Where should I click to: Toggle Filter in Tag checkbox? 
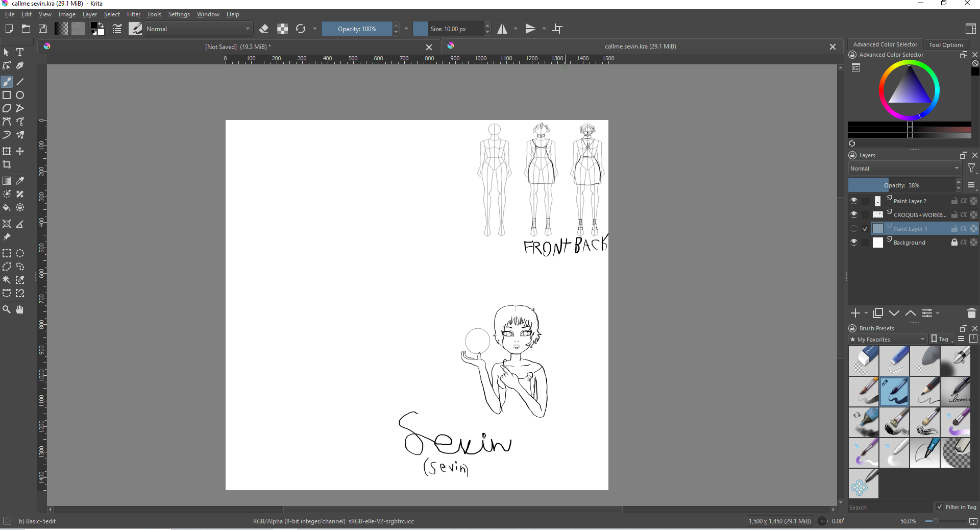[940, 507]
